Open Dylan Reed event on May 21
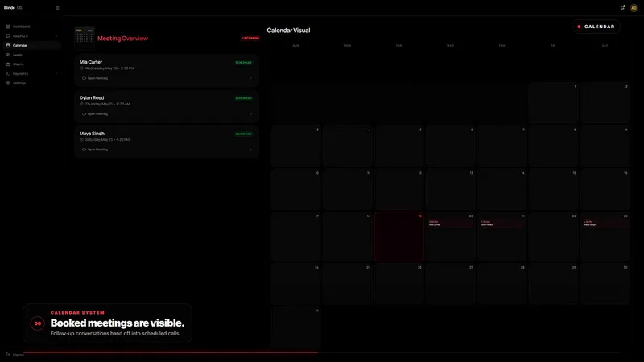 coord(502,224)
